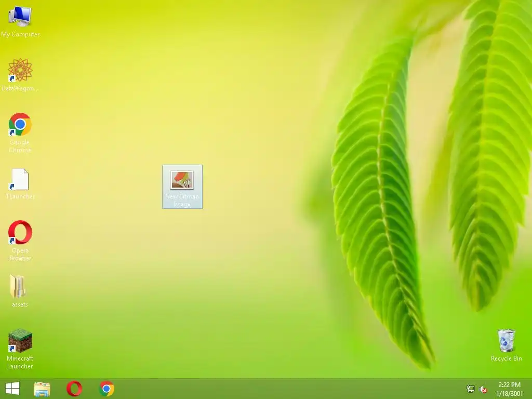532x399 pixels.
Task: Click the "assets" folder label text
Action: (20, 304)
